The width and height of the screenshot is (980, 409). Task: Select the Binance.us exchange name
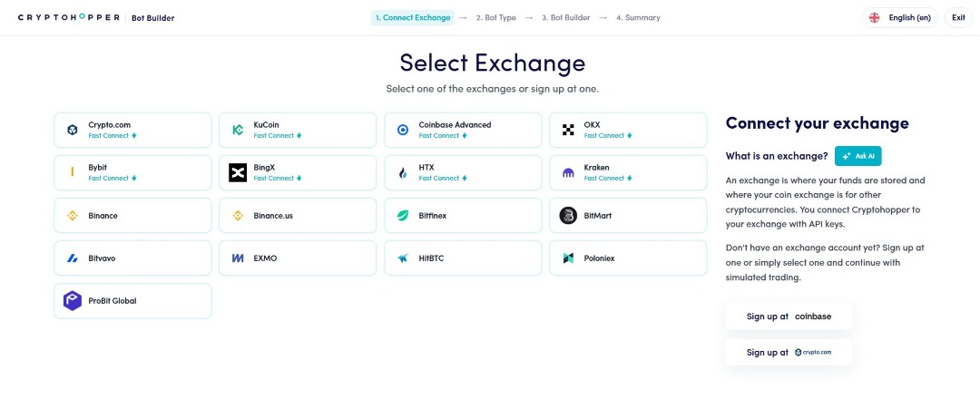point(273,216)
